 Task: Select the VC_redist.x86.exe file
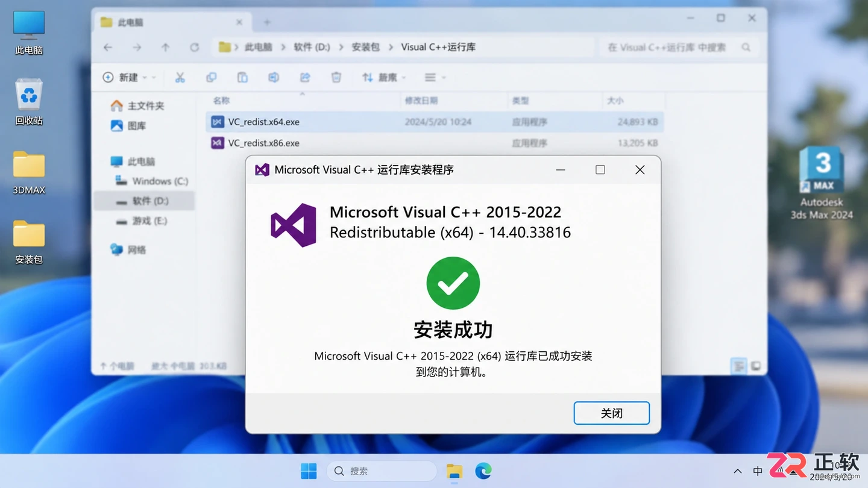click(x=435, y=143)
